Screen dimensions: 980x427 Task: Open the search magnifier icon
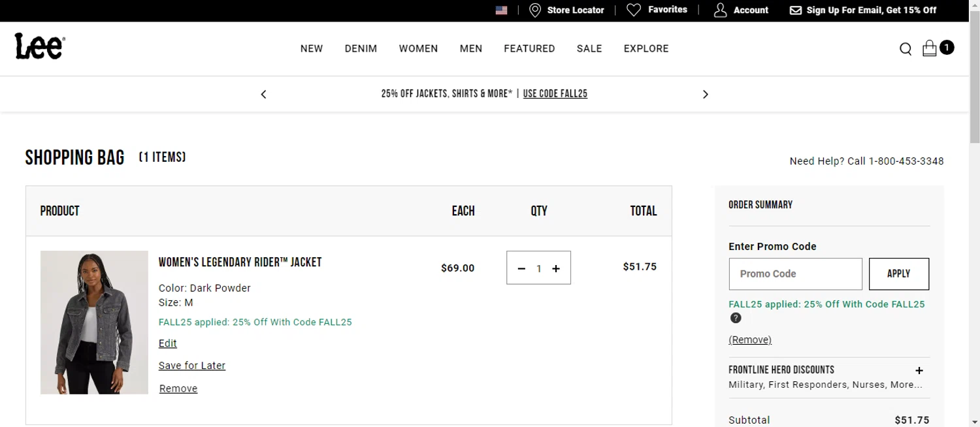tap(906, 49)
